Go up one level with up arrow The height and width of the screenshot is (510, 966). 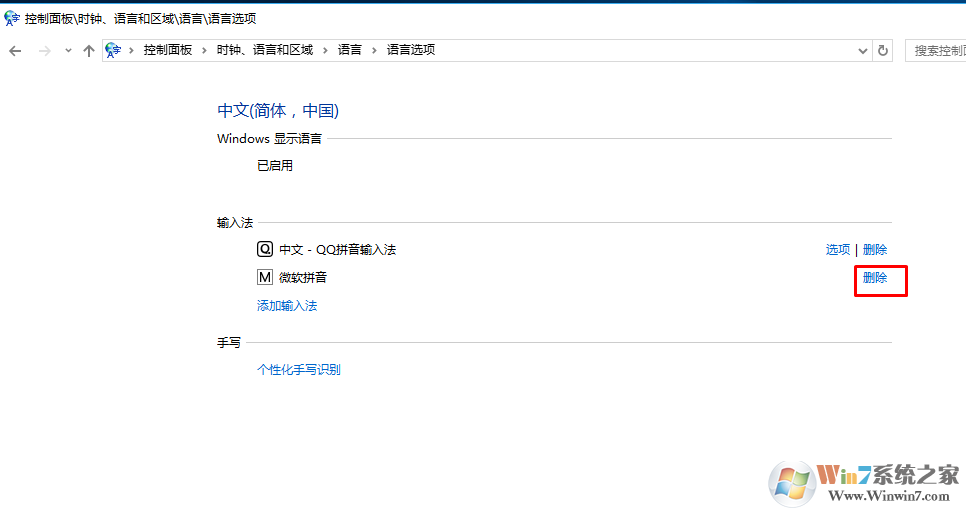tap(89, 51)
